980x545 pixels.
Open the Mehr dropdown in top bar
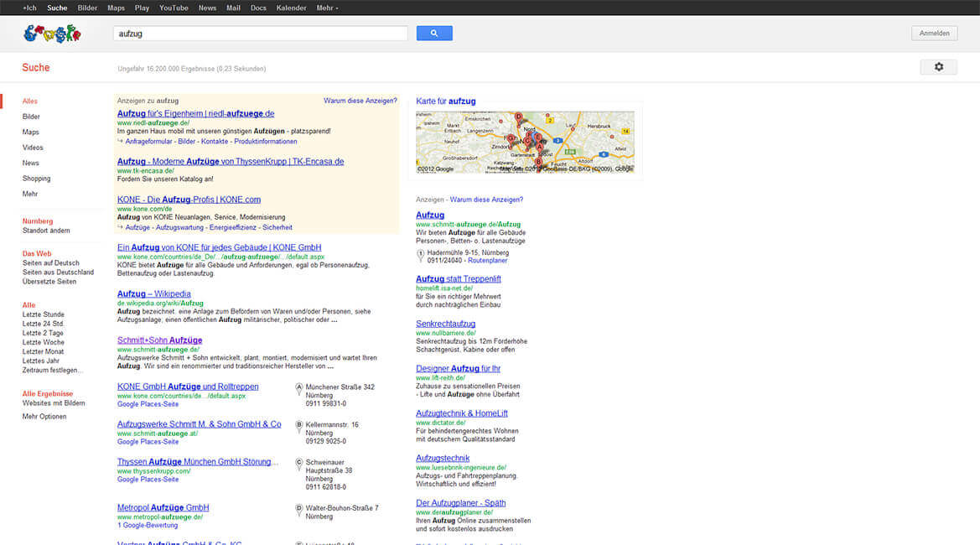(327, 8)
